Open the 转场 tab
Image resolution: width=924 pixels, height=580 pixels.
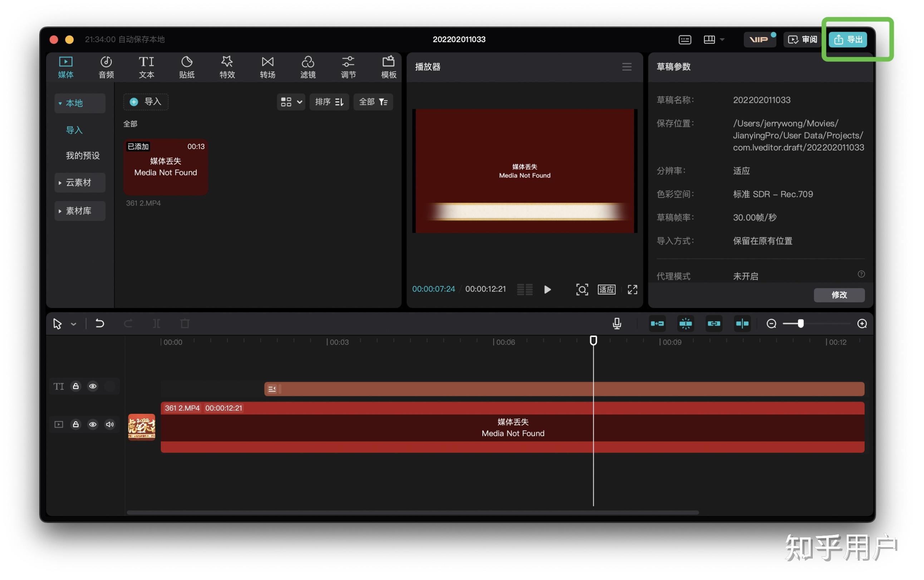(x=267, y=67)
